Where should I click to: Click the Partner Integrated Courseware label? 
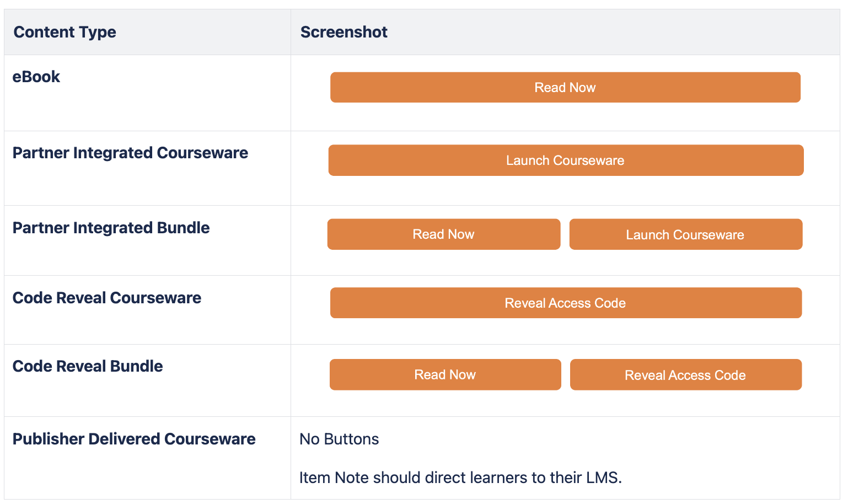[131, 153]
